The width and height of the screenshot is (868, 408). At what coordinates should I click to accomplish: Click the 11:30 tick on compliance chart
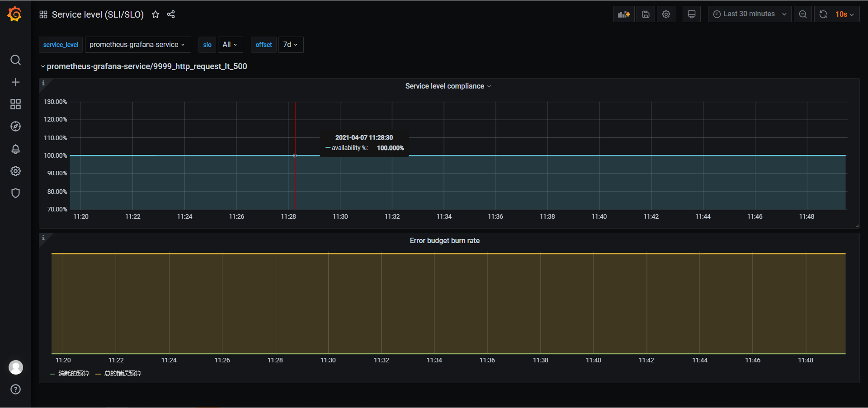(340, 216)
